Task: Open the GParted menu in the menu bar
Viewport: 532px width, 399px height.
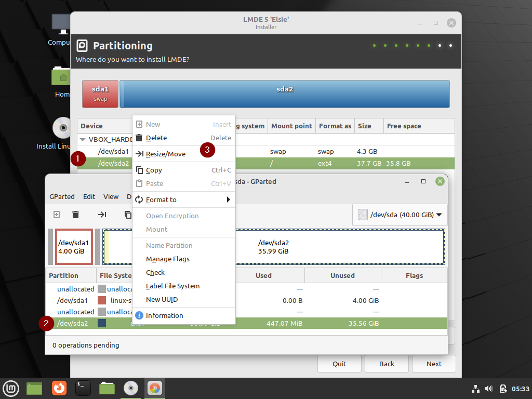Action: [62, 196]
